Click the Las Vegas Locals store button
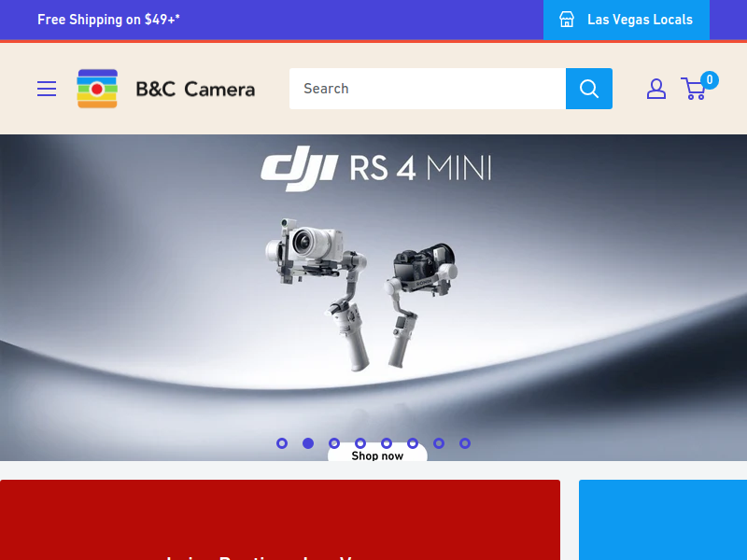This screenshot has height=560, width=747. pos(626,20)
